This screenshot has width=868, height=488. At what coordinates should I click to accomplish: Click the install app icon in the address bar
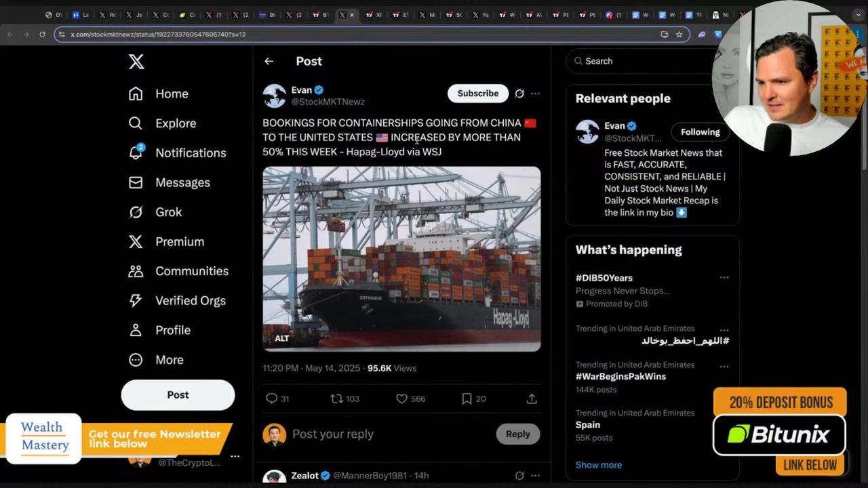coord(665,34)
